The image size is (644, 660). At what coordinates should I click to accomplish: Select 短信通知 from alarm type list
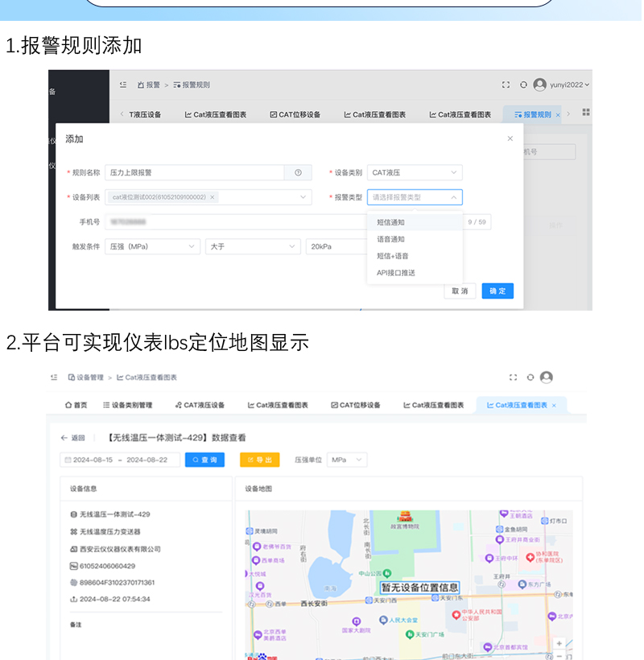click(x=391, y=222)
